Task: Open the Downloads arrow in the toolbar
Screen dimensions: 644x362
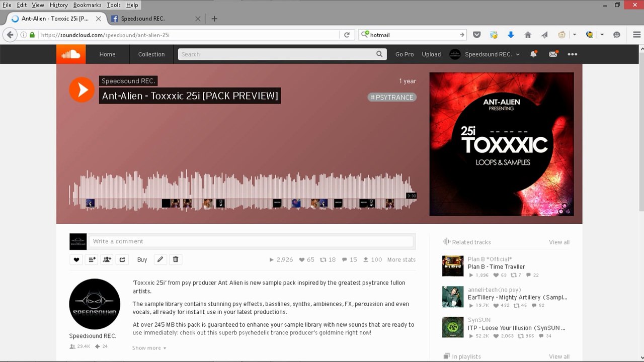Action: pos(511,35)
